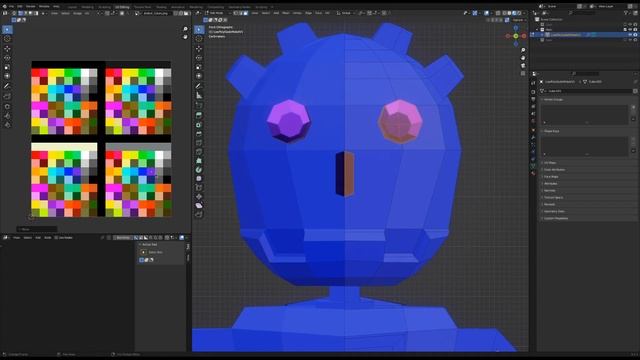The image size is (640, 360).
Task: Toggle Use Nodes checkbox in node editor
Action: [x=57, y=238]
